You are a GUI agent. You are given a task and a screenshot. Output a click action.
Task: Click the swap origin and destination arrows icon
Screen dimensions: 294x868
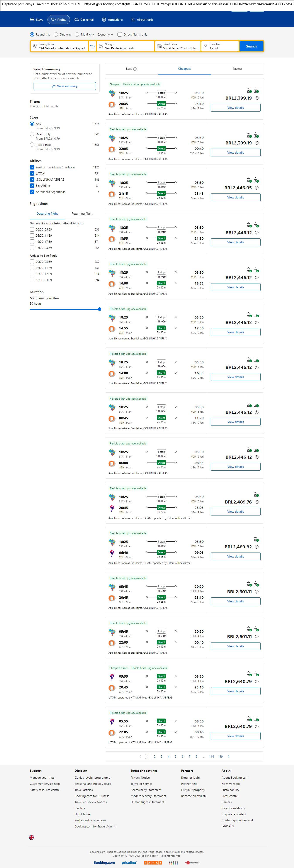point(92,46)
